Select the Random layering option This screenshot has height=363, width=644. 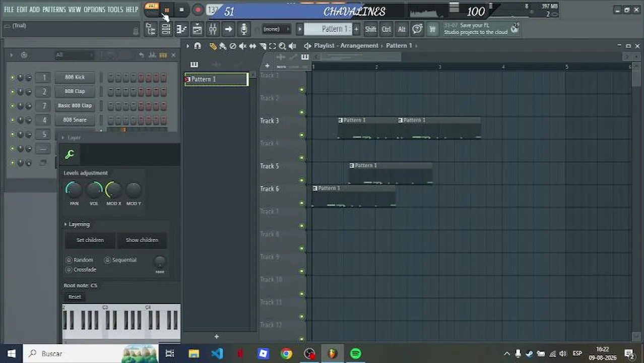tap(80, 260)
